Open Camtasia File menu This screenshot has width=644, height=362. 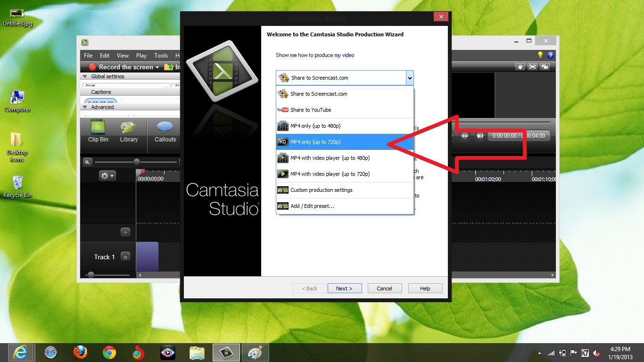pos(88,55)
